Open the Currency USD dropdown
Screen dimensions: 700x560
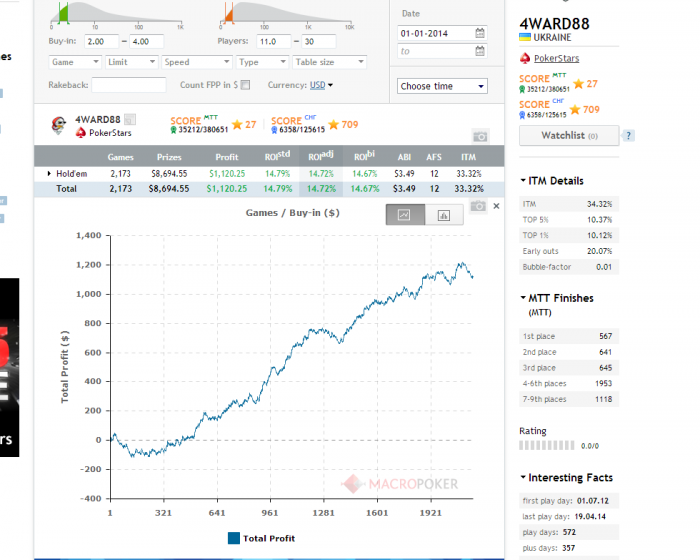[321, 85]
